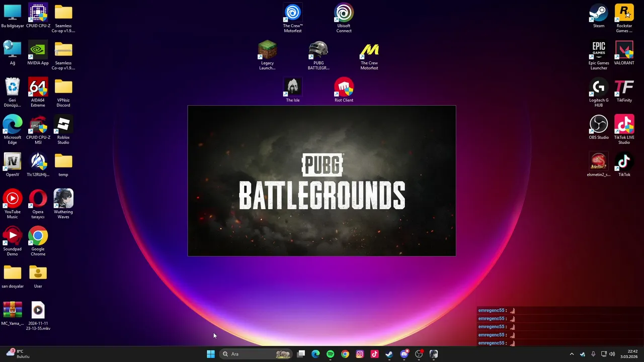644x362 pixels.
Task: Select the Steam desktop shortcut
Action: [599, 16]
